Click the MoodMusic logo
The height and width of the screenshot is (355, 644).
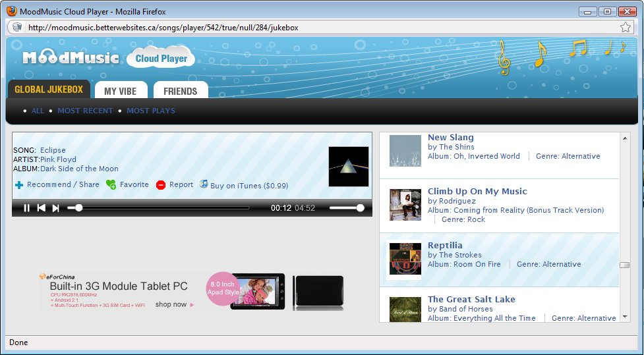click(71, 57)
